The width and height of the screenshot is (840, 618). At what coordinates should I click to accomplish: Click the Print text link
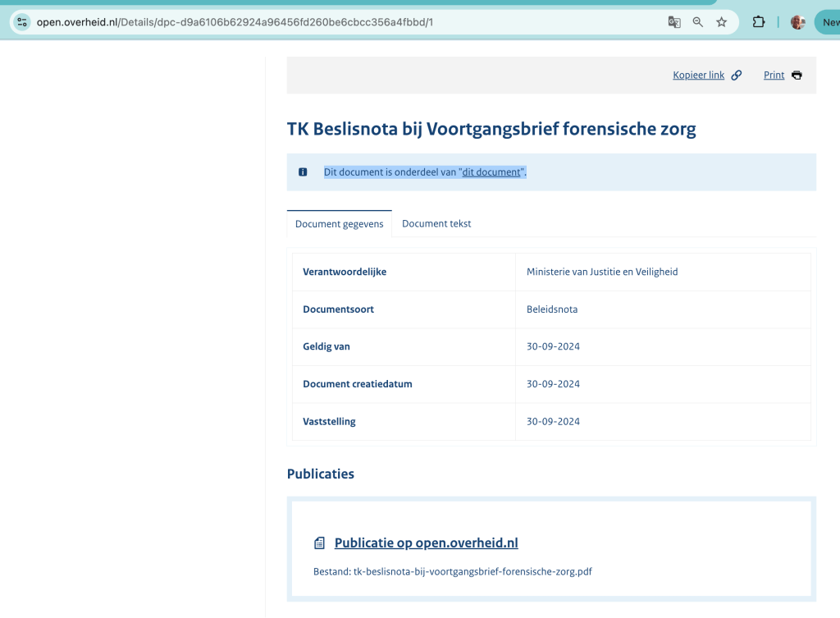point(774,76)
